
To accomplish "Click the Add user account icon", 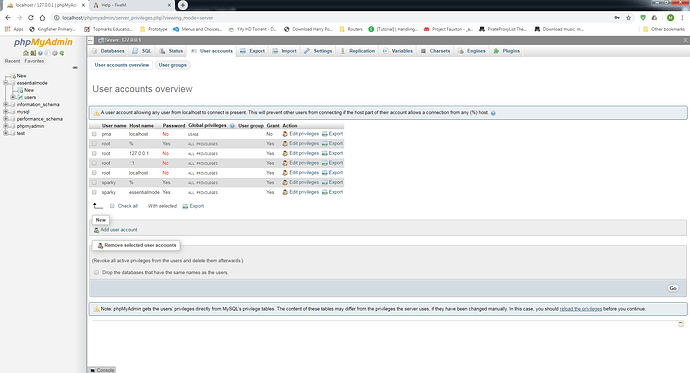I will pyautogui.click(x=96, y=230).
